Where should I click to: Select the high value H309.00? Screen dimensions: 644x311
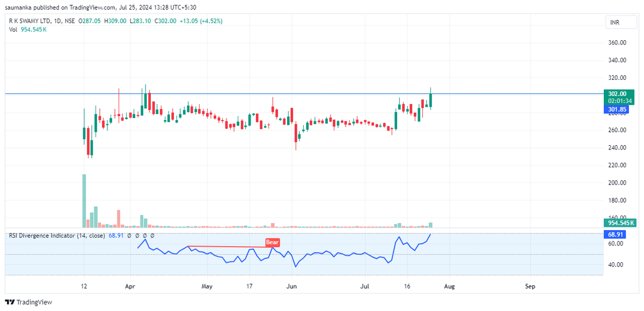(116, 21)
